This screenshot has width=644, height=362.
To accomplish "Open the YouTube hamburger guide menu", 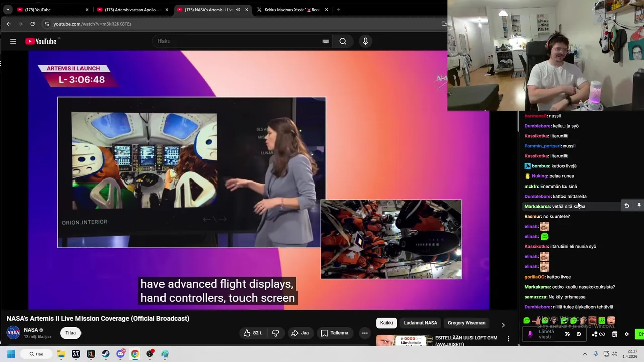I will coord(13,41).
